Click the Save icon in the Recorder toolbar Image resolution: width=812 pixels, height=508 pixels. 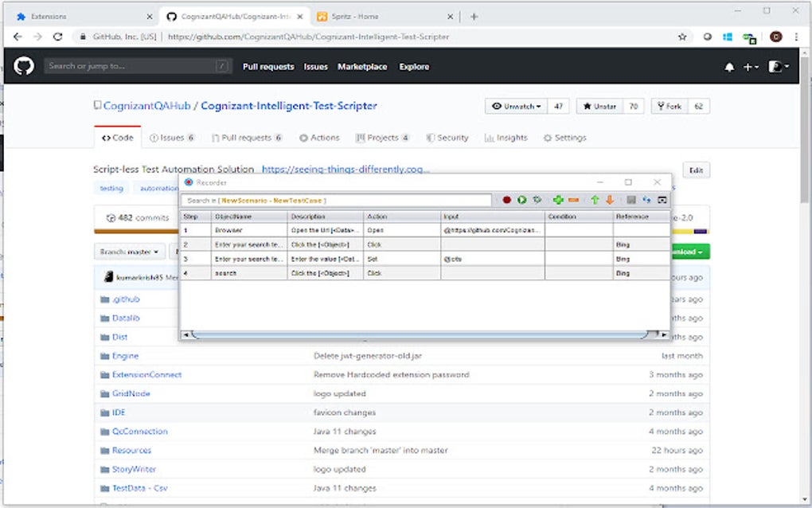[x=630, y=199]
